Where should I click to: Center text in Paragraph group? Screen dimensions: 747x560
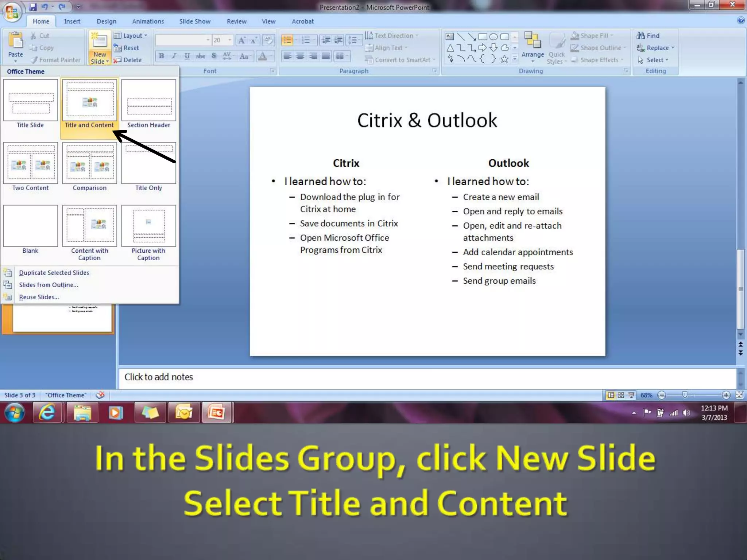tap(300, 56)
